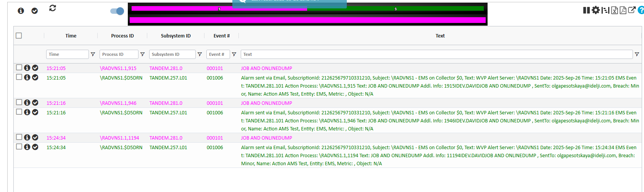Open the Process ID filter options
Screen dimensions: 644x192
pyautogui.click(x=142, y=54)
